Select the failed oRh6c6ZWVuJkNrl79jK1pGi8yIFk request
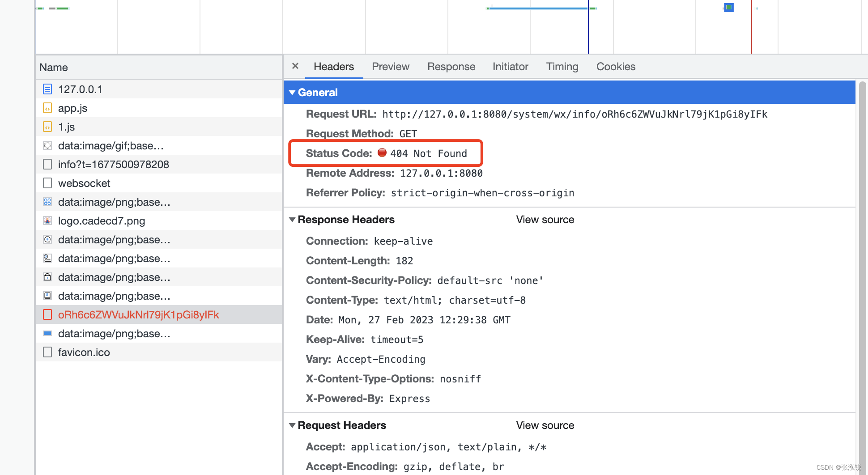 pyautogui.click(x=159, y=314)
